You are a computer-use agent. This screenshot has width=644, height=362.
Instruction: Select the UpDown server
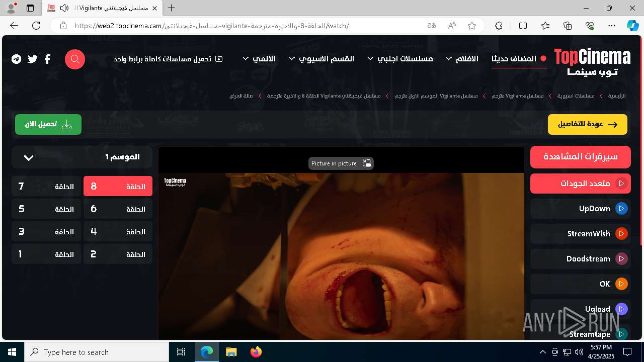tap(581, 209)
